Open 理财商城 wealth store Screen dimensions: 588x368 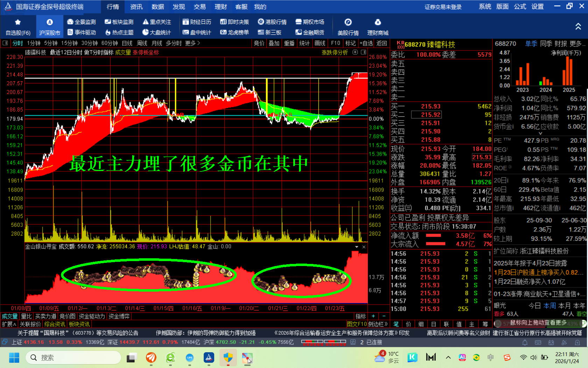pos(378,27)
